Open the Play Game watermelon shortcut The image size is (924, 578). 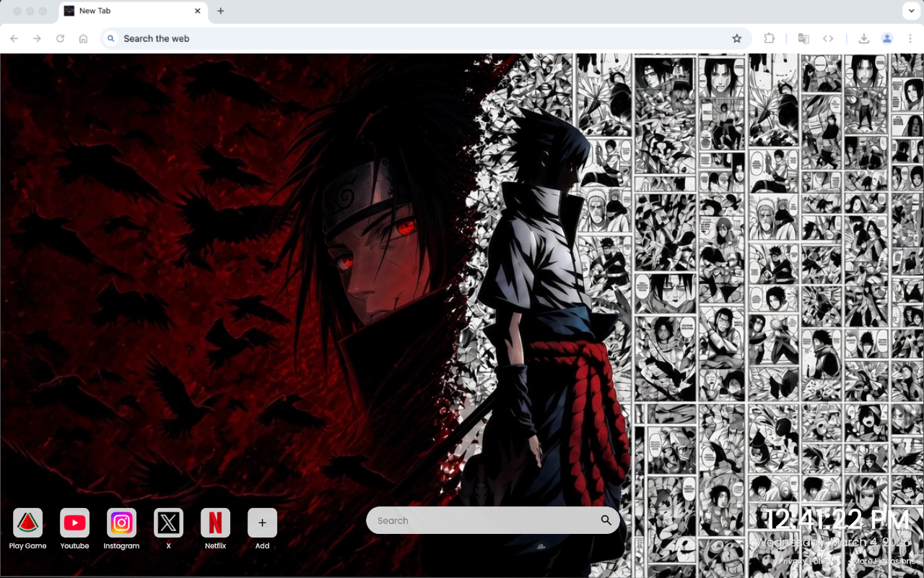27,522
